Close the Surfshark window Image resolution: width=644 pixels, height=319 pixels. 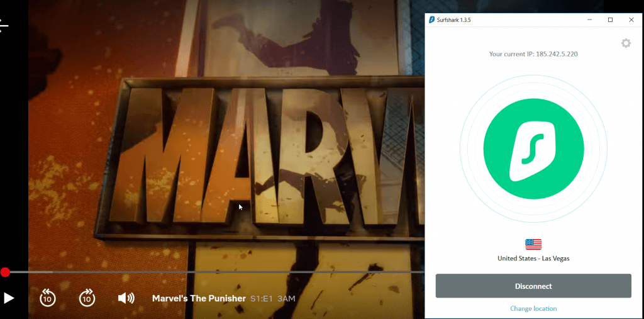[x=631, y=20]
